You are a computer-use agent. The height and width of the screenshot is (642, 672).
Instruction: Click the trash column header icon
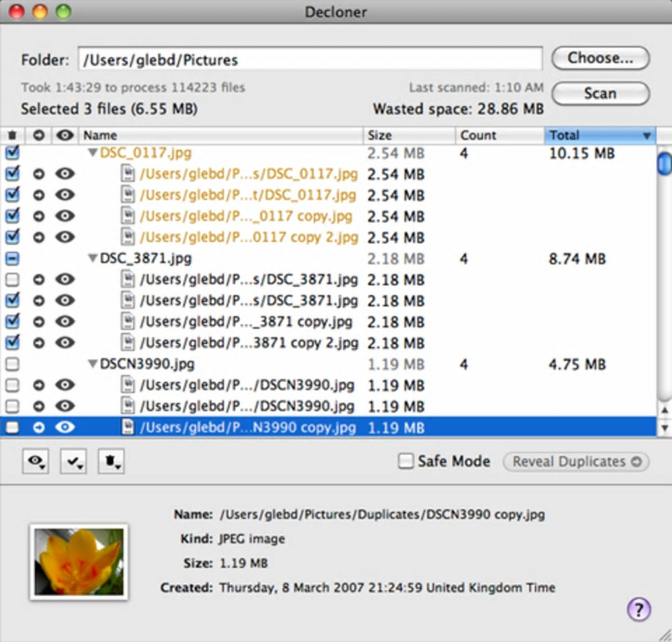click(x=13, y=136)
